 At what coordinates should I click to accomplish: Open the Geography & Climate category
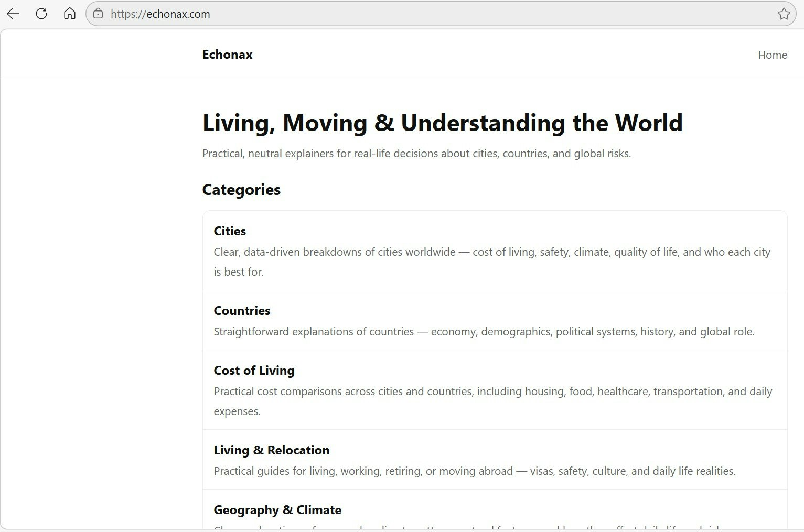pos(277,510)
